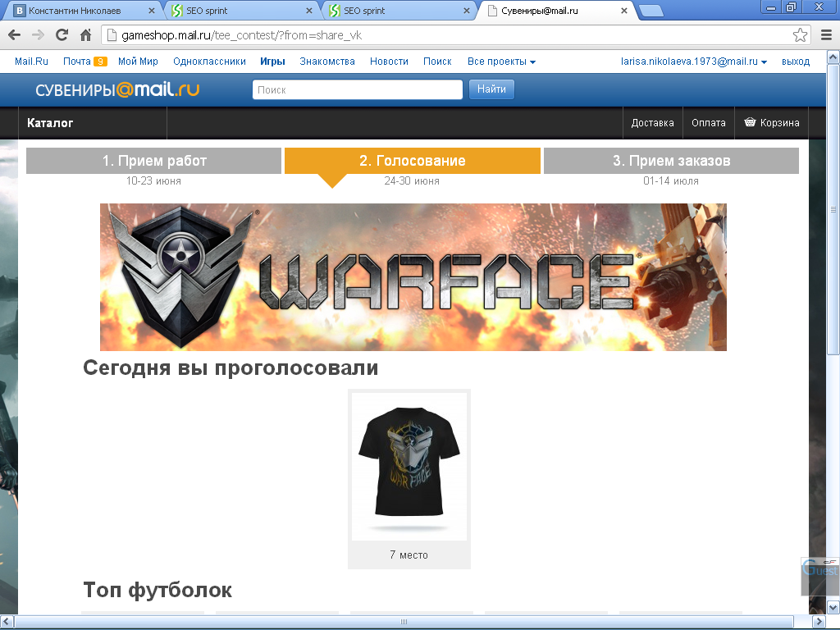Select step 3. Прием заказов
The width and height of the screenshot is (840, 630).
click(671, 161)
